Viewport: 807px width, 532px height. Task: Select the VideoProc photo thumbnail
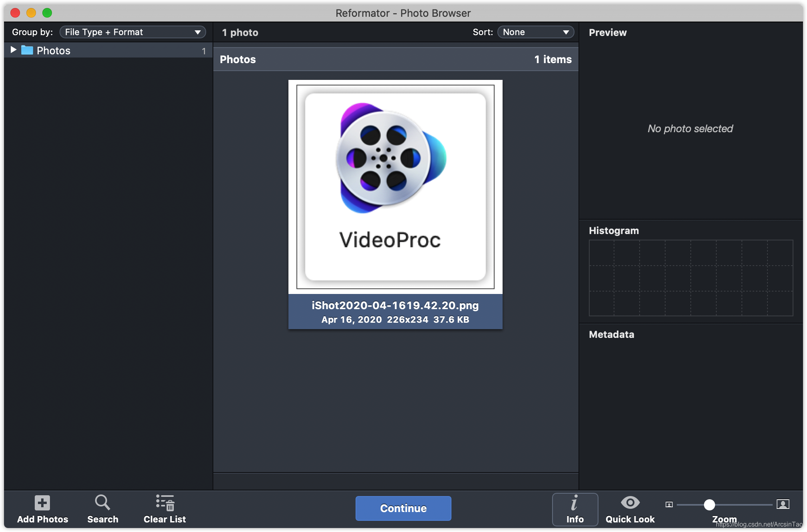(395, 187)
